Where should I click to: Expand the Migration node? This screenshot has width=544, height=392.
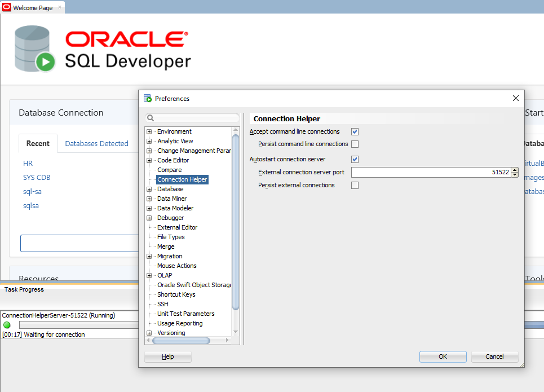149,256
